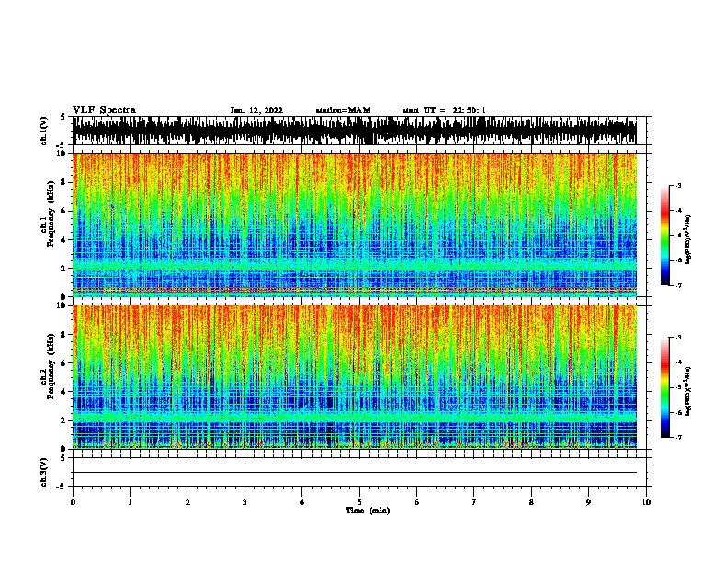Click the "-3" label on ch.1 color bar
This screenshot has width=728, height=563.
677,185
